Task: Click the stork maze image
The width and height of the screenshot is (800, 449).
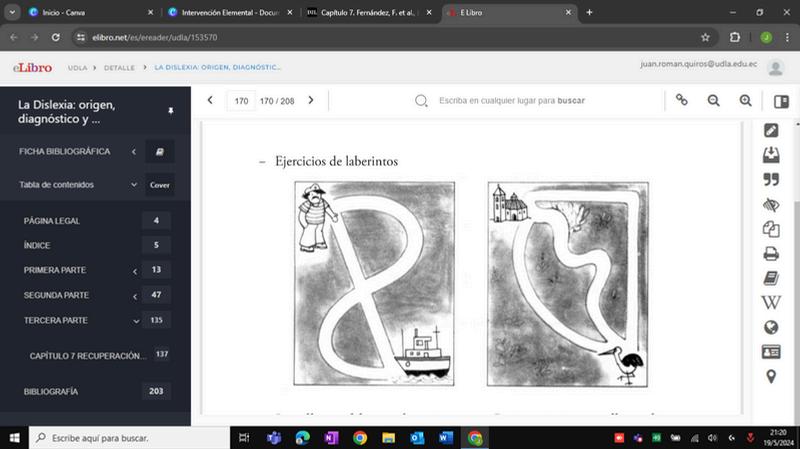Action: pyautogui.click(x=567, y=284)
